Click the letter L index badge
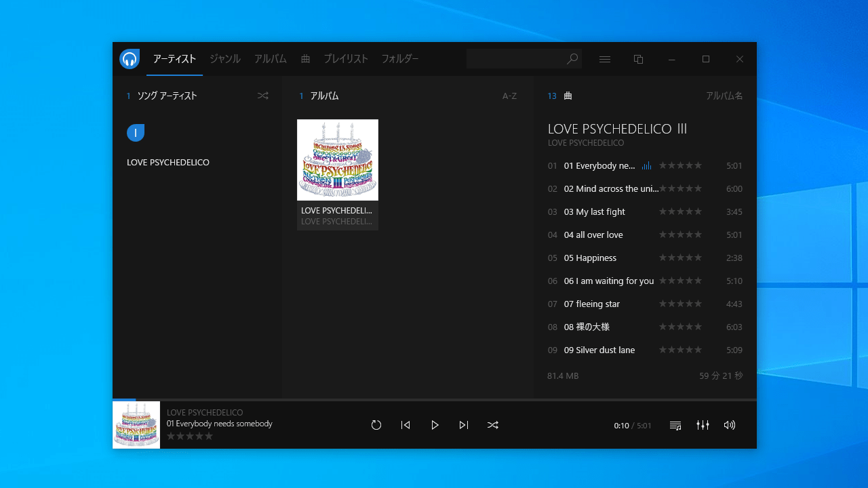868x488 pixels. 136,133
